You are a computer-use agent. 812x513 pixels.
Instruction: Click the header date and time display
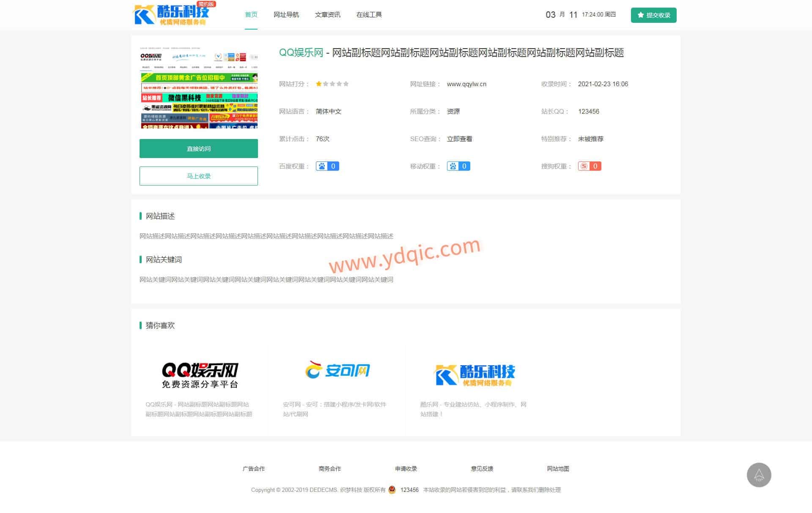coord(581,15)
